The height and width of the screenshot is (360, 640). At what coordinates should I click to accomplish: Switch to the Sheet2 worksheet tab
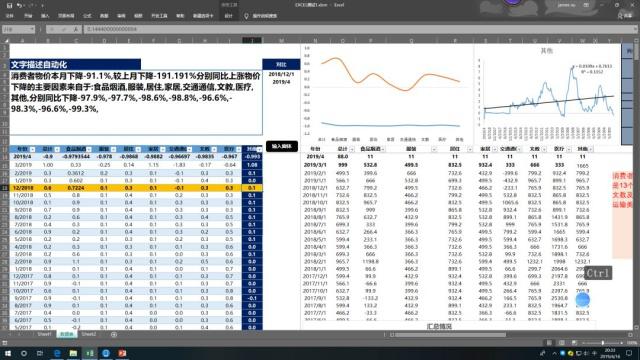pos(89,334)
